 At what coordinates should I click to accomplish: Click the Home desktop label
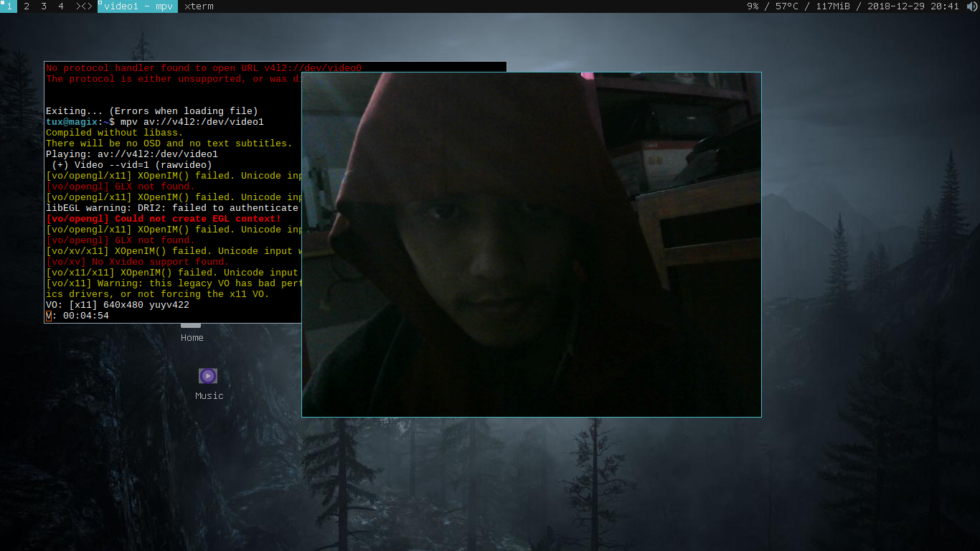pos(192,338)
